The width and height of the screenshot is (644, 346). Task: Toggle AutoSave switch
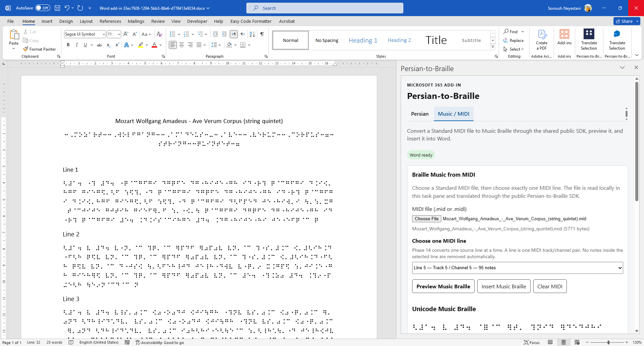(43, 8)
